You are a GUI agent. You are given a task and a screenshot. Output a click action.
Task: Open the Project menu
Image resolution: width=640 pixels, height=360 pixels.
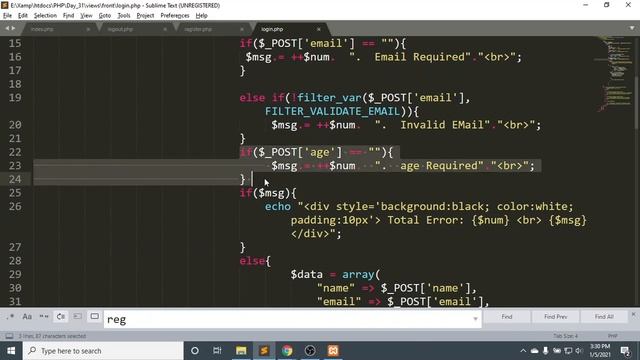[x=145, y=16]
